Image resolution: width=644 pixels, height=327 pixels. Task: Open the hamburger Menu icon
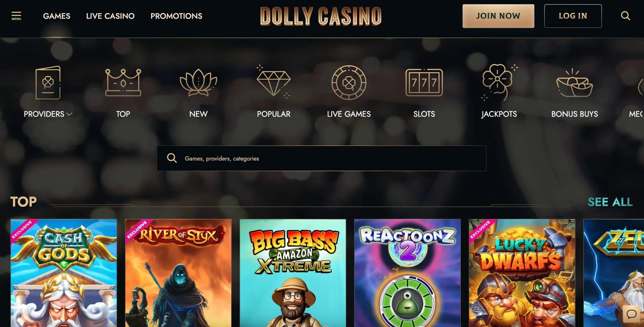[x=16, y=16]
